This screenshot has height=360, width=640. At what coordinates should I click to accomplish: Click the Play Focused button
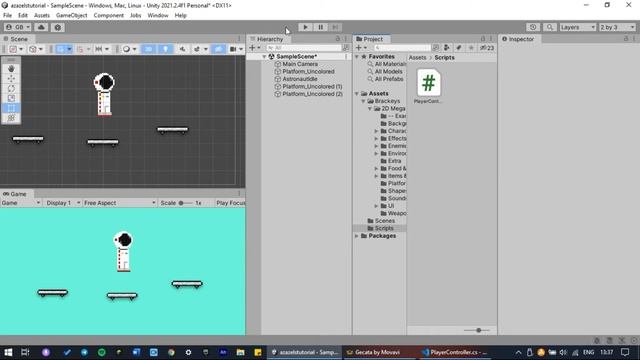point(230,203)
